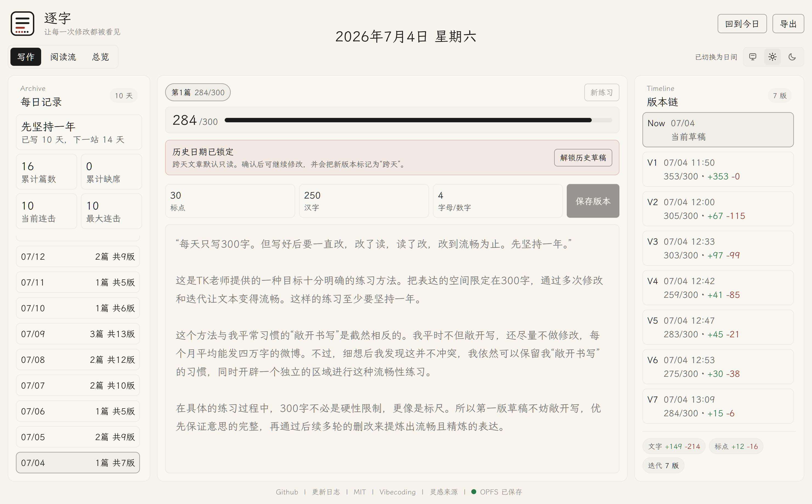Click into the essay text area

(x=392, y=349)
